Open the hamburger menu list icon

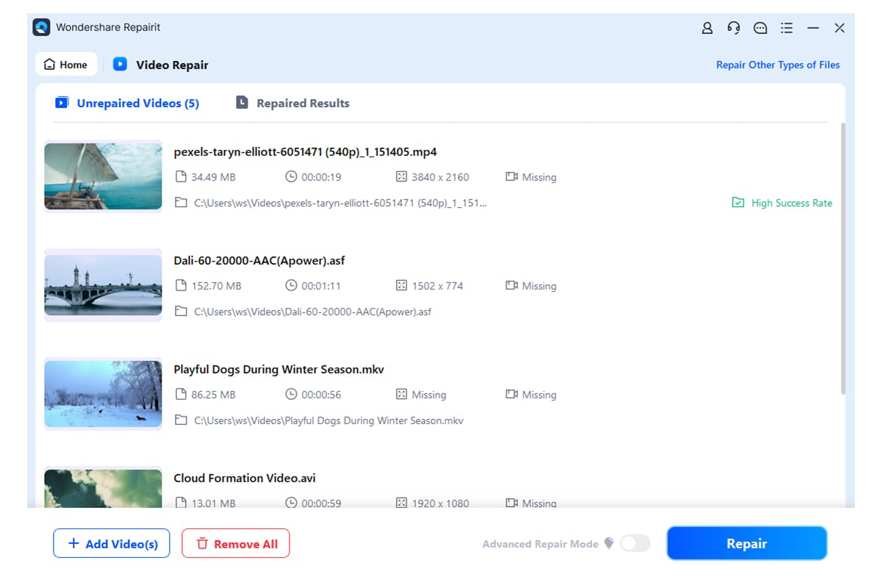(x=786, y=28)
